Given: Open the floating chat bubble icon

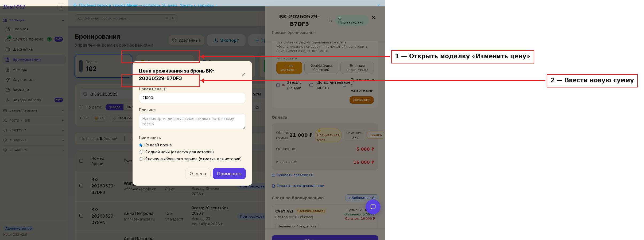Looking at the screenshot, I should (373, 207).
